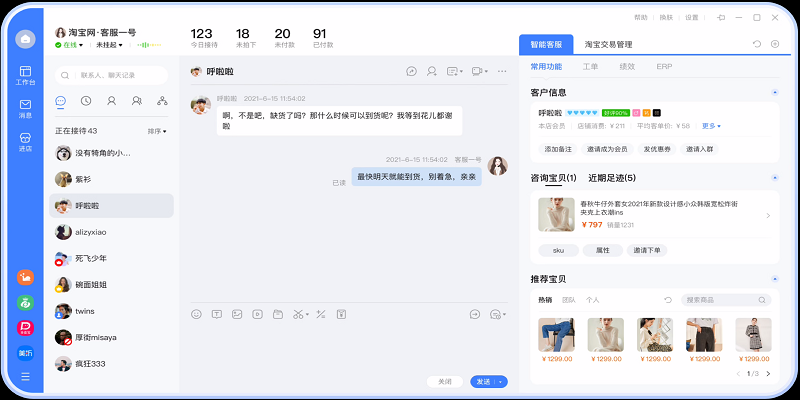800x400 pixels.
Task: Collapse the 客户信息 customer info panel
Action: coord(775,93)
